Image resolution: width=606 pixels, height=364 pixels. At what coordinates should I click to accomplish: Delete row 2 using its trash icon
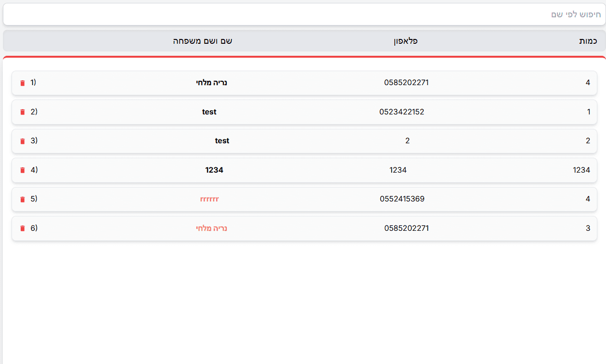click(22, 112)
